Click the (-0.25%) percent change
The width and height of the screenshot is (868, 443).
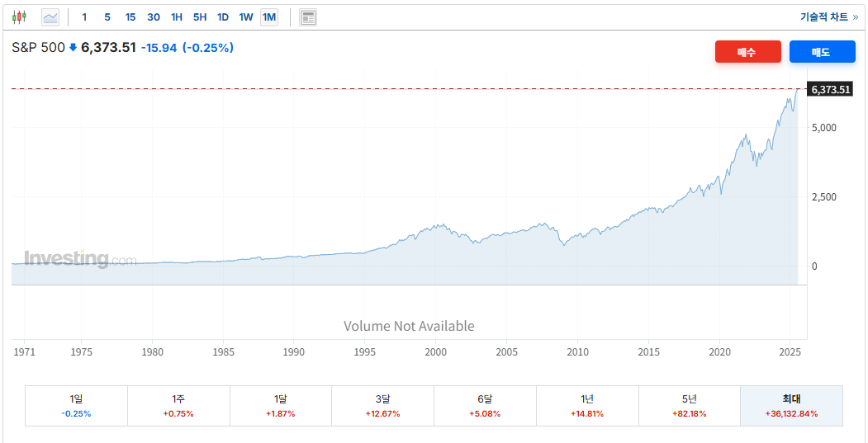pos(208,48)
